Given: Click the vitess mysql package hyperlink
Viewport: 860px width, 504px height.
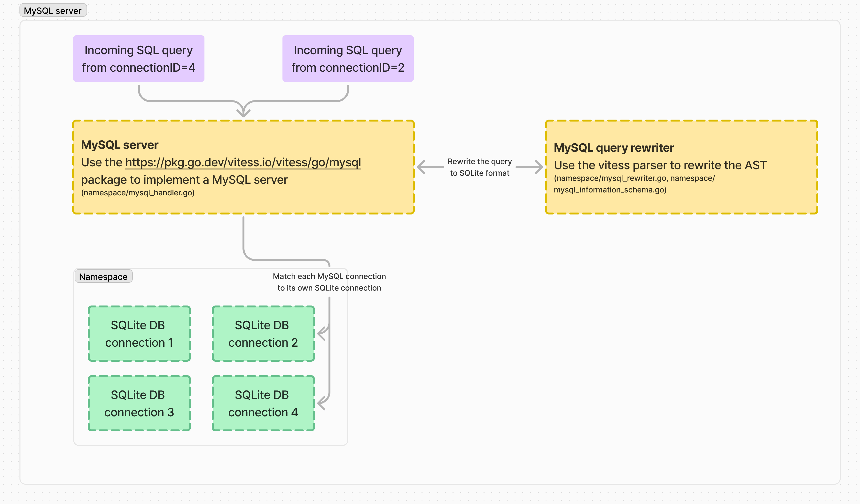Looking at the screenshot, I should tap(243, 163).
